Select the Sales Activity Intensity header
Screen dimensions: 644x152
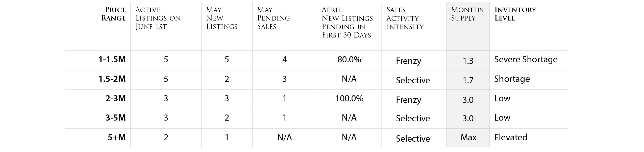pos(405,18)
